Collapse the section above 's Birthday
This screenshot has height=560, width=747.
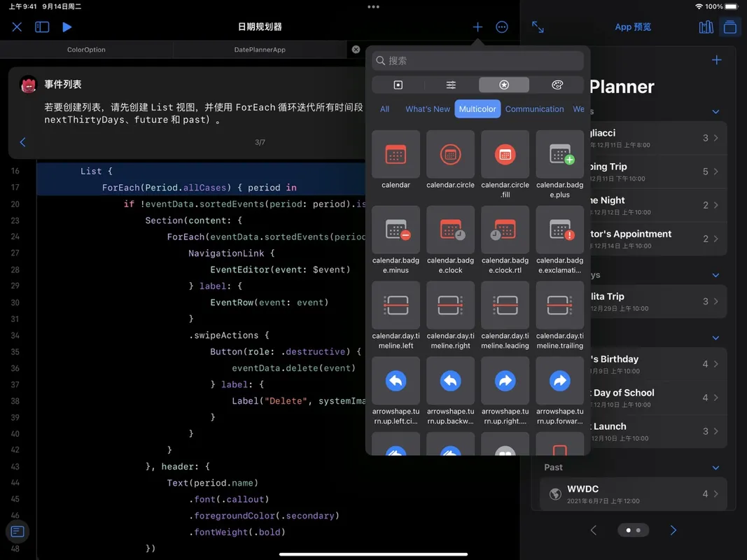click(715, 337)
